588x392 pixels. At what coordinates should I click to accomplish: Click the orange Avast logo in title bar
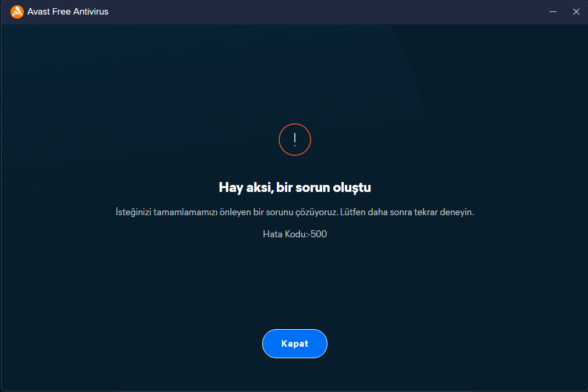(17, 12)
